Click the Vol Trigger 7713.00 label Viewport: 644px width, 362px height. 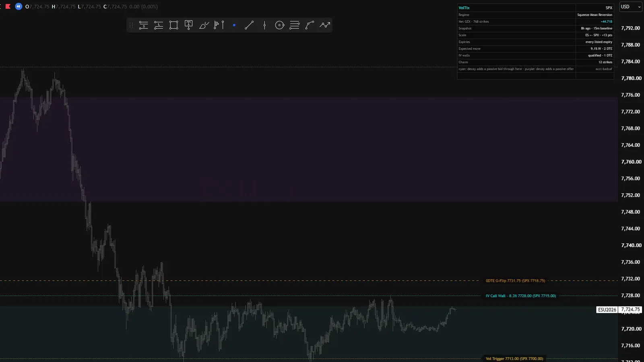click(514, 359)
